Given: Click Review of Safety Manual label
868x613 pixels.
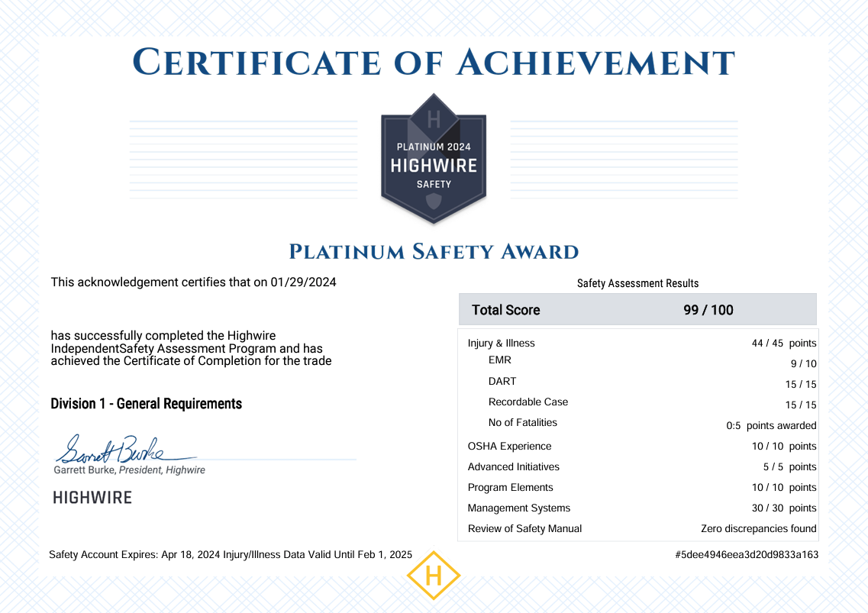Looking at the screenshot, I should click(x=524, y=528).
